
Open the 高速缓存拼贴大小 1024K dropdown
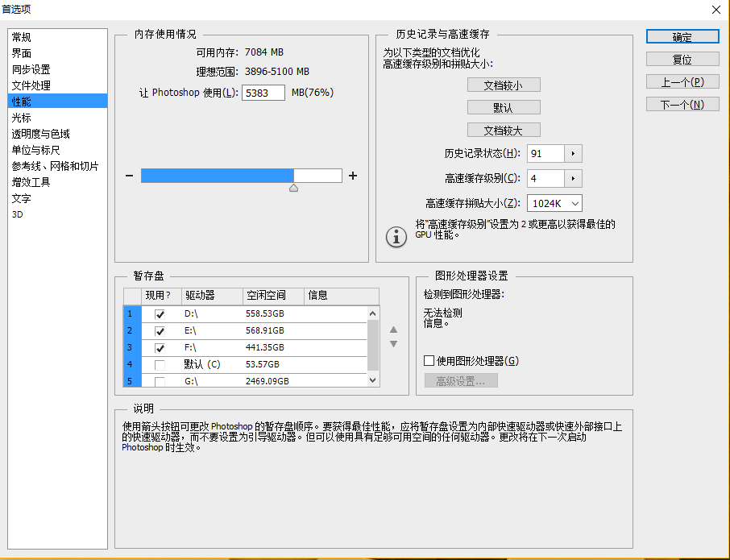pyautogui.click(x=554, y=203)
